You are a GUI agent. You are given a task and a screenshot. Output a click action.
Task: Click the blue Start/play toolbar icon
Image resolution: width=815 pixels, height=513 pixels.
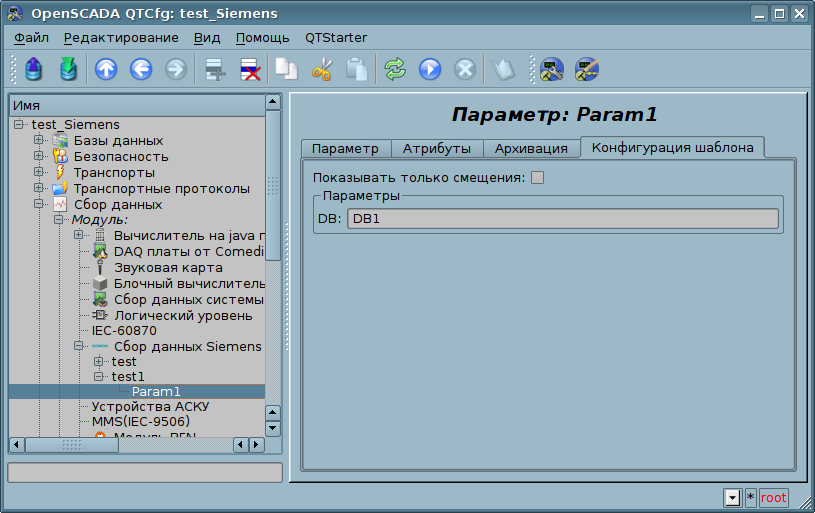(430, 69)
